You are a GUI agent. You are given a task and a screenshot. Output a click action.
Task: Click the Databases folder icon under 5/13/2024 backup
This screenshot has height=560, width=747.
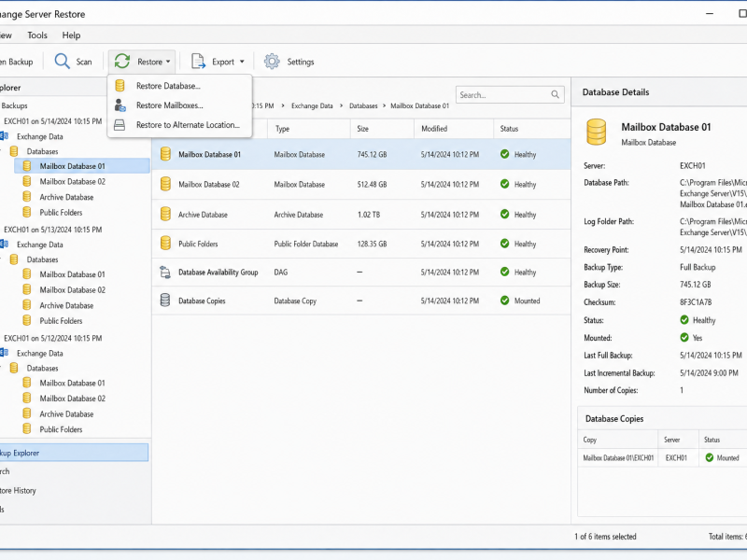click(x=14, y=259)
